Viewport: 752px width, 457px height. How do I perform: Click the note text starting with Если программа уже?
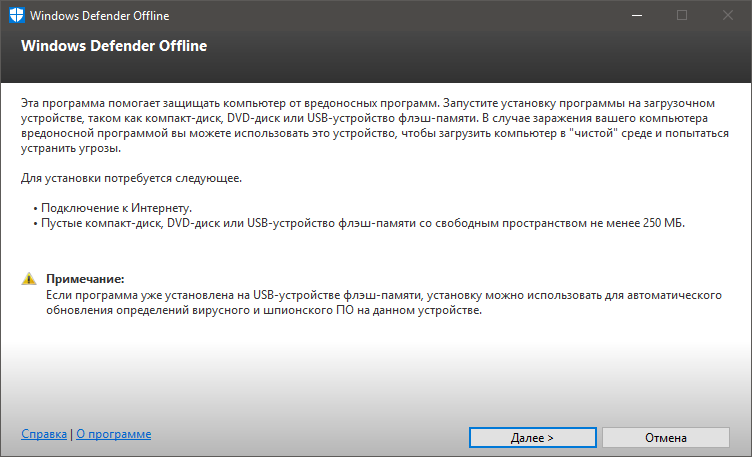384,303
